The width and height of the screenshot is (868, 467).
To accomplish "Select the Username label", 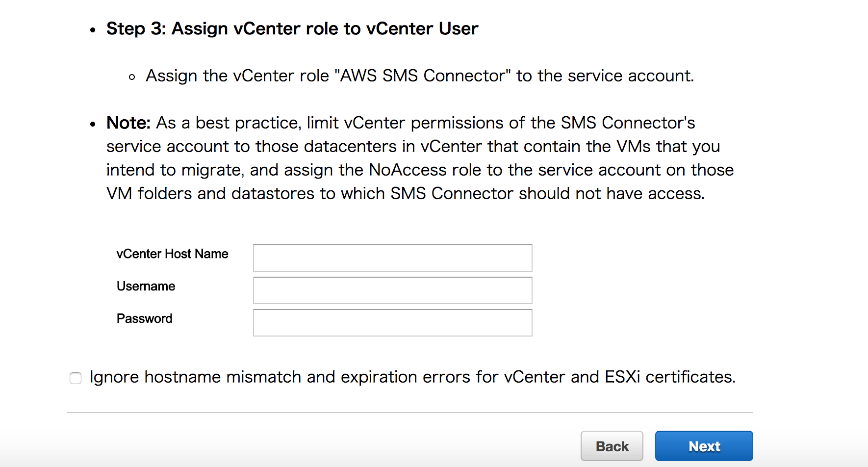I will pyautogui.click(x=145, y=286).
